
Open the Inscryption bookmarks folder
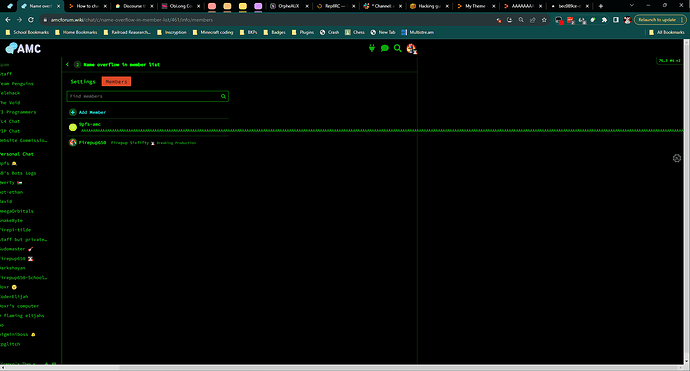point(172,32)
